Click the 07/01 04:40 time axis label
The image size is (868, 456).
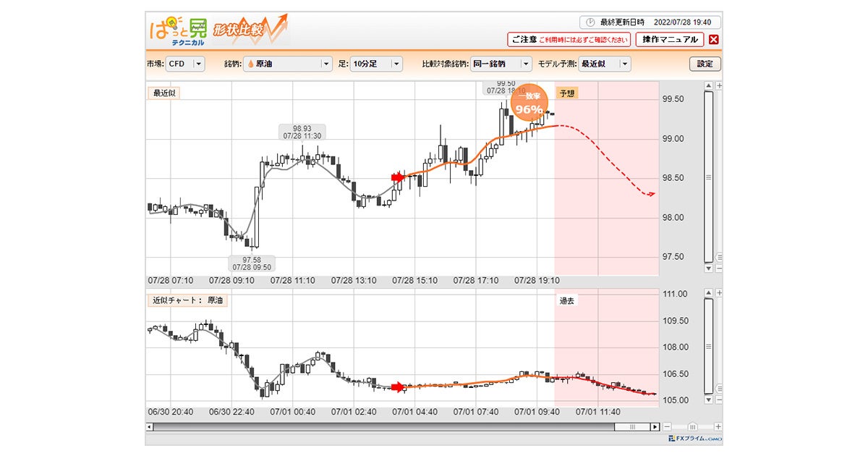tap(416, 411)
